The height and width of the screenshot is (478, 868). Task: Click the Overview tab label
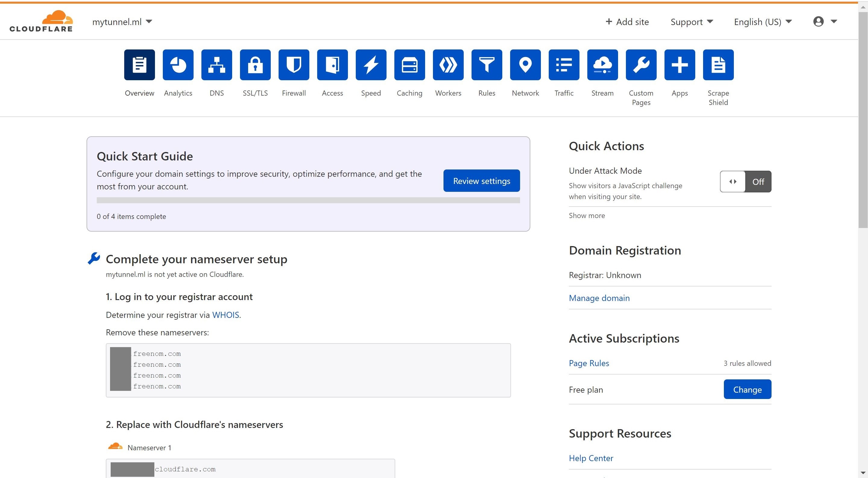[x=140, y=93]
